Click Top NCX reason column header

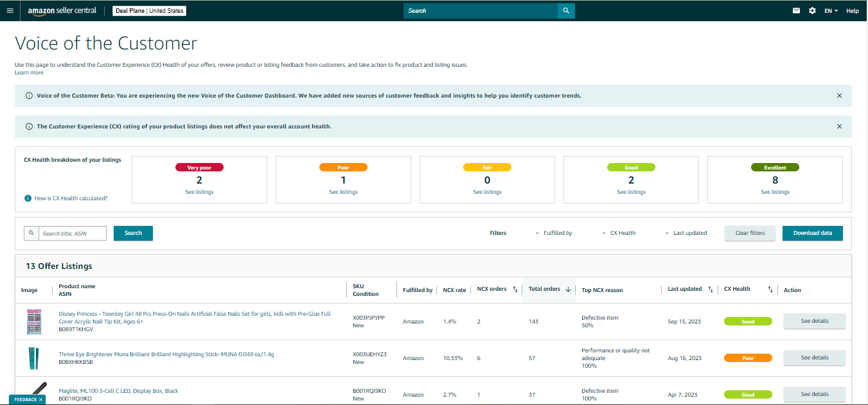[x=602, y=290]
